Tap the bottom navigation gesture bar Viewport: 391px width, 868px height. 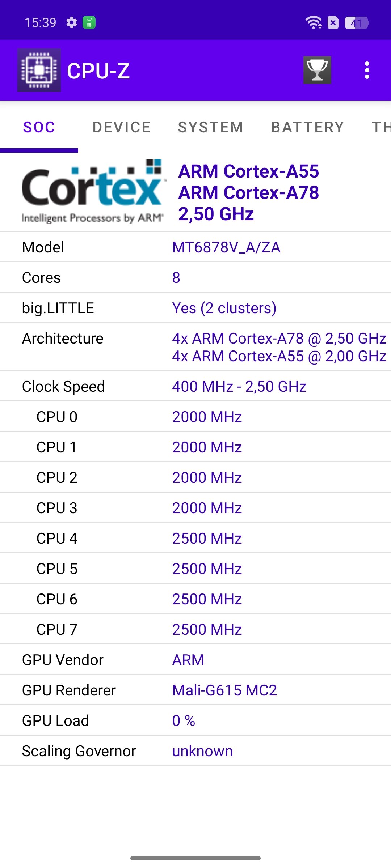[195, 858]
